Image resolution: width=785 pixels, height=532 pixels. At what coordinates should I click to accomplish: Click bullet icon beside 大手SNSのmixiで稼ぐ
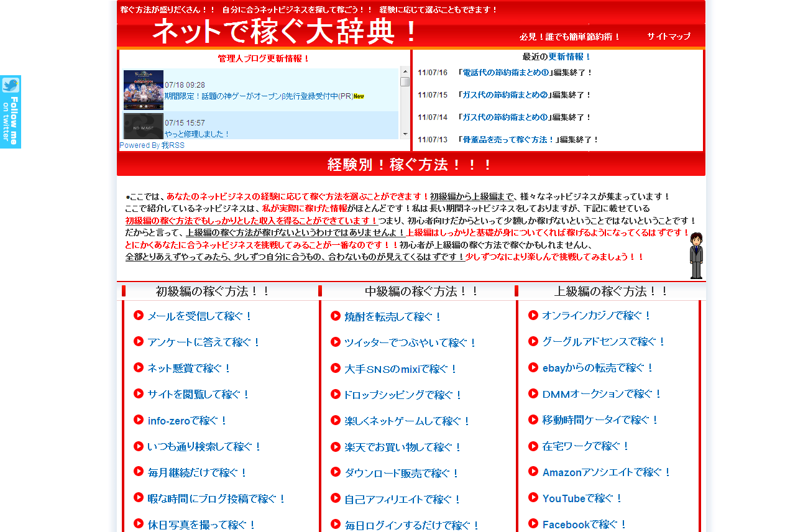[x=336, y=368]
